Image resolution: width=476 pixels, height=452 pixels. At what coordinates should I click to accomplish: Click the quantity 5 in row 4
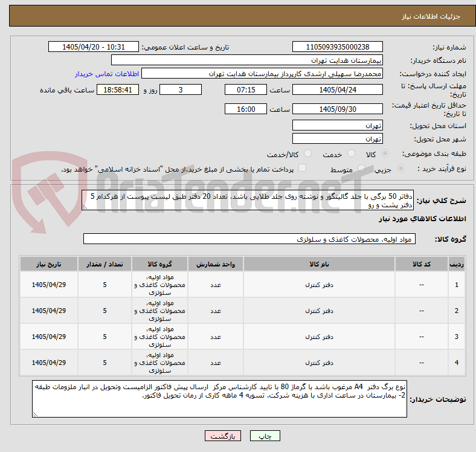pyautogui.click(x=105, y=363)
